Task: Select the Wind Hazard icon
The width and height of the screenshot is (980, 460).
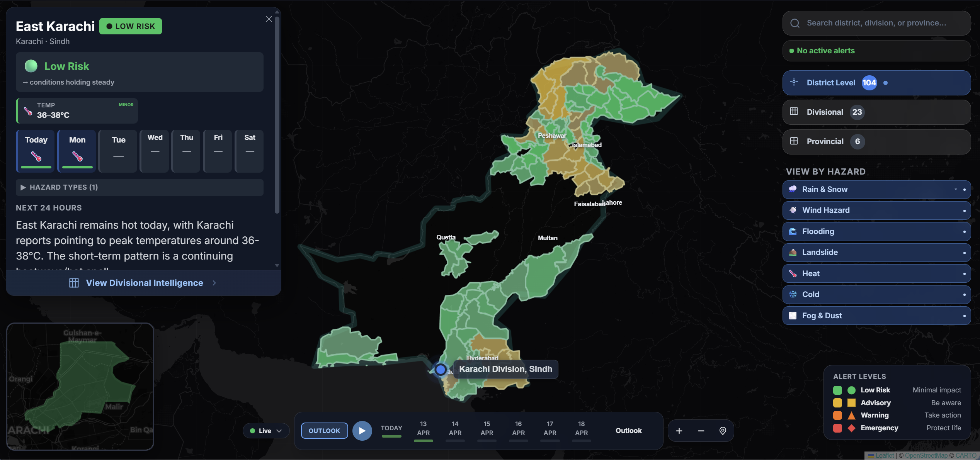Action: pos(793,210)
